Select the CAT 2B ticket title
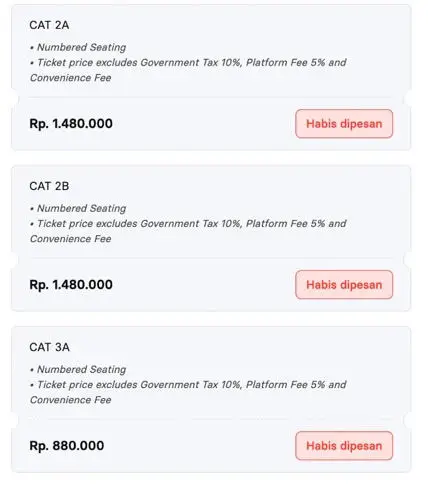Image resolution: width=428 pixels, height=485 pixels. [49, 186]
